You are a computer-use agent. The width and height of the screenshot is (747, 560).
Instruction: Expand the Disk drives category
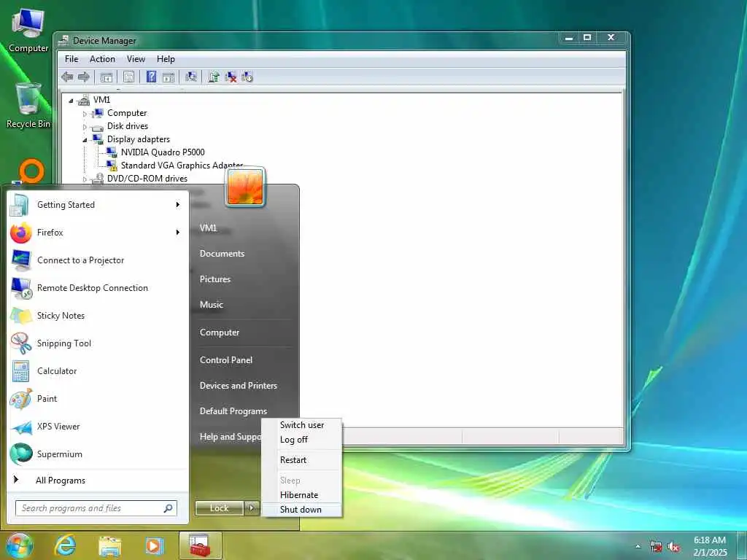[x=85, y=127]
